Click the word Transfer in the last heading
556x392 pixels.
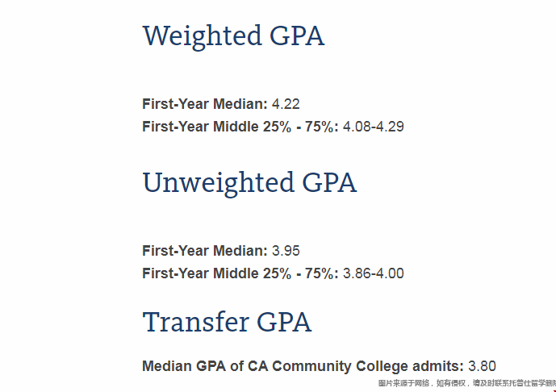194,323
